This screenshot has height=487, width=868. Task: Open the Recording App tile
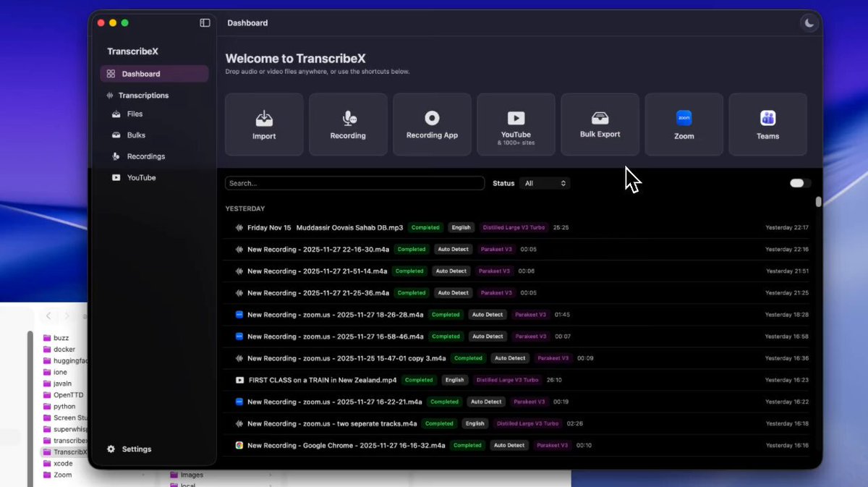coord(432,124)
